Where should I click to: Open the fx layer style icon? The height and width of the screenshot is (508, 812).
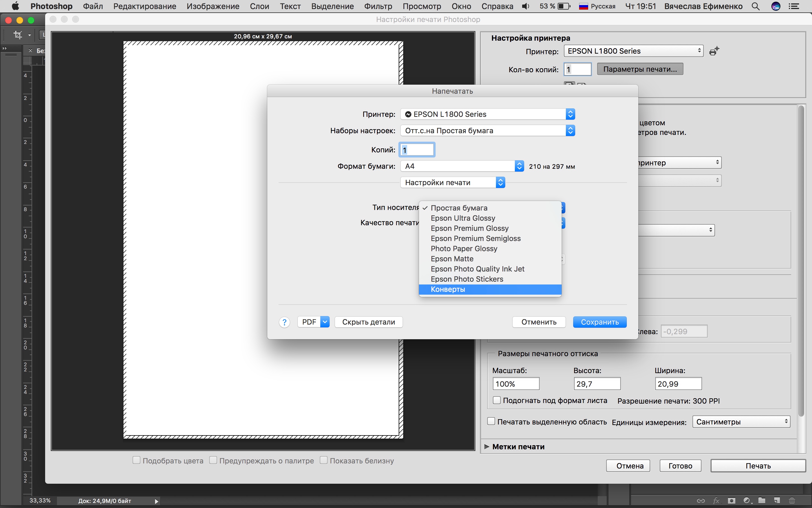[x=716, y=500]
